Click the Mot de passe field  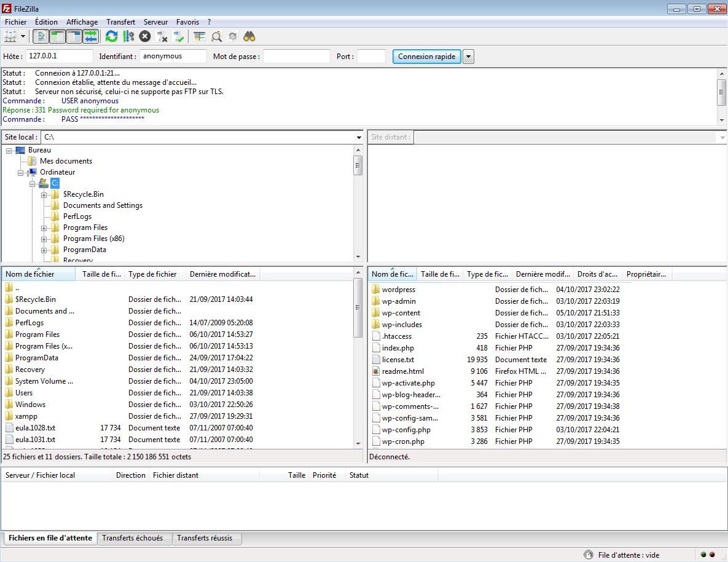click(x=296, y=56)
